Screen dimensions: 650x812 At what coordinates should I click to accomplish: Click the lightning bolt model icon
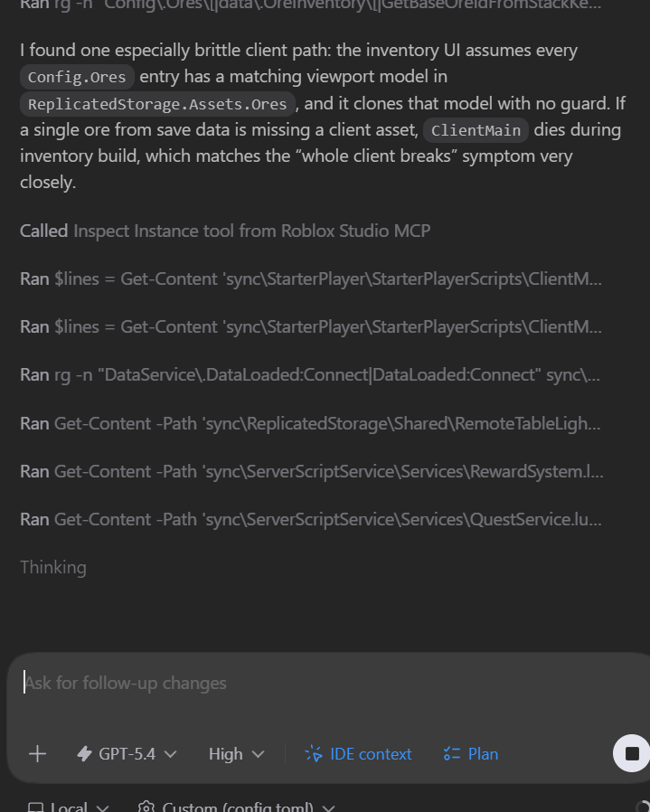(85, 753)
